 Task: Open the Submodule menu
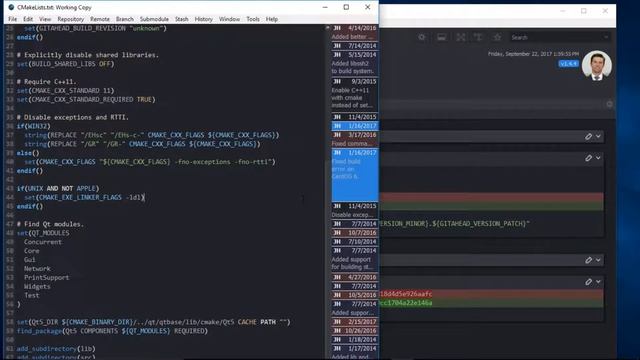(154, 19)
